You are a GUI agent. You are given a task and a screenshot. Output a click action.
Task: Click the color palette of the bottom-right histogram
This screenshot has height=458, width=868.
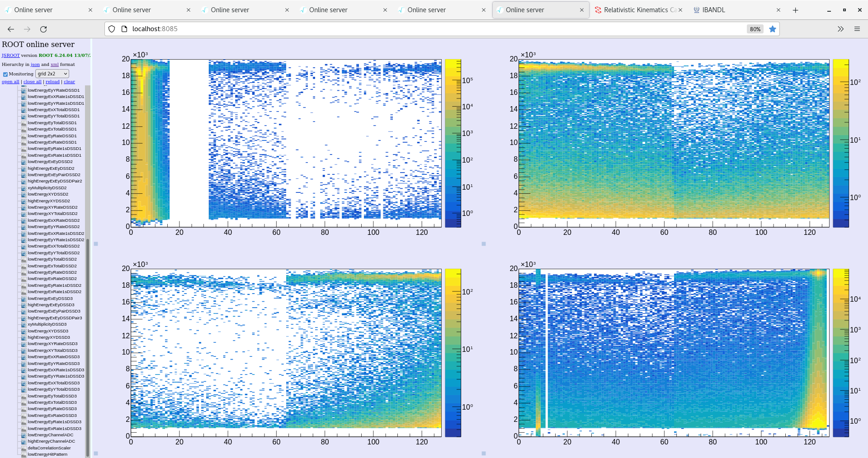click(841, 353)
